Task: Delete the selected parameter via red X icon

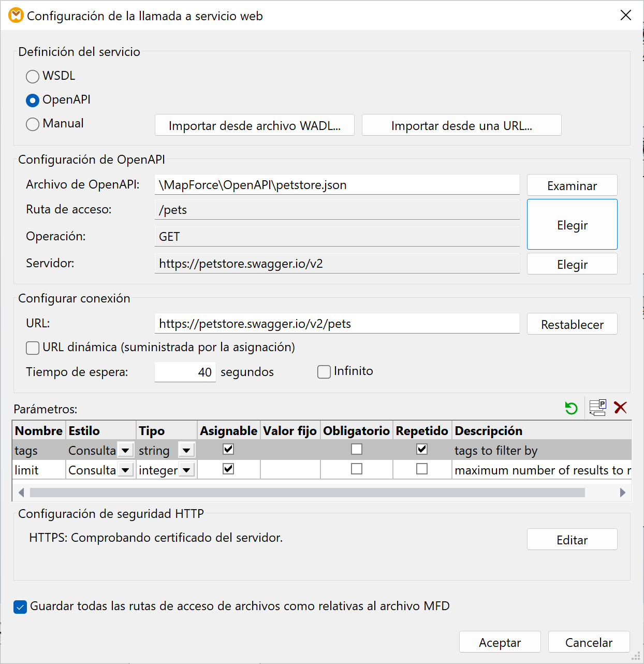Action: pos(621,408)
